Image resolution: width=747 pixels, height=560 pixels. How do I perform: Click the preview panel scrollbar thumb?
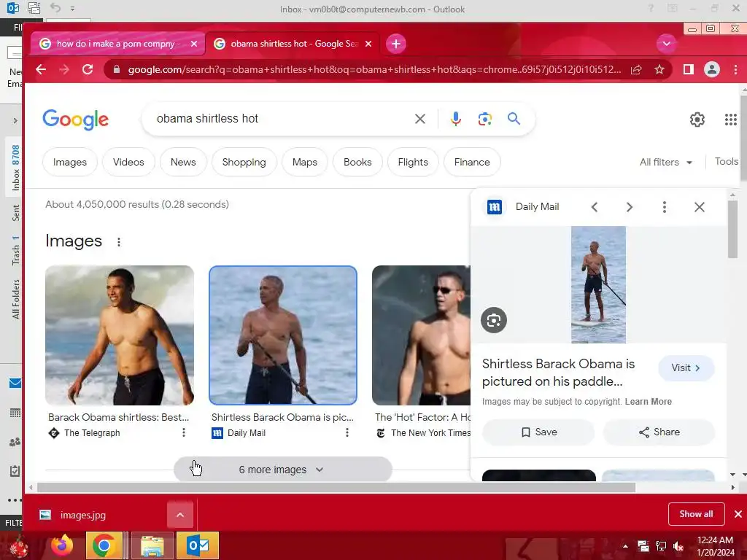pyautogui.click(x=732, y=230)
